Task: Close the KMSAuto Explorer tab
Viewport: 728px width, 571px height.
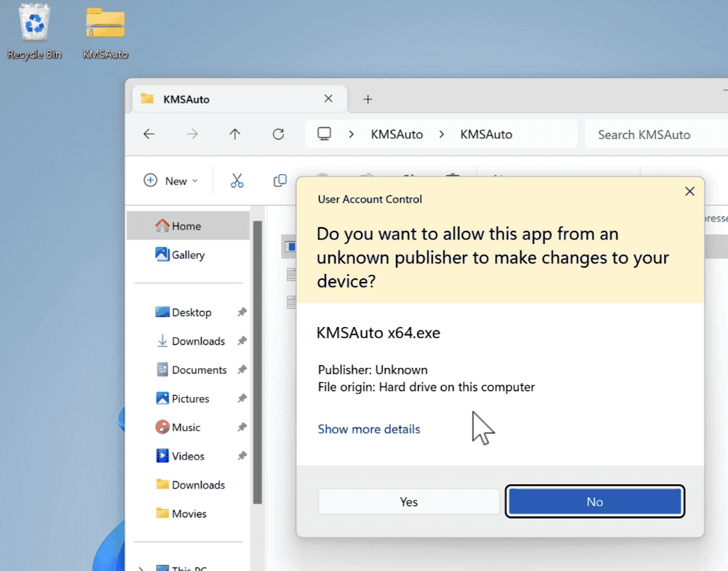Action: (328, 98)
